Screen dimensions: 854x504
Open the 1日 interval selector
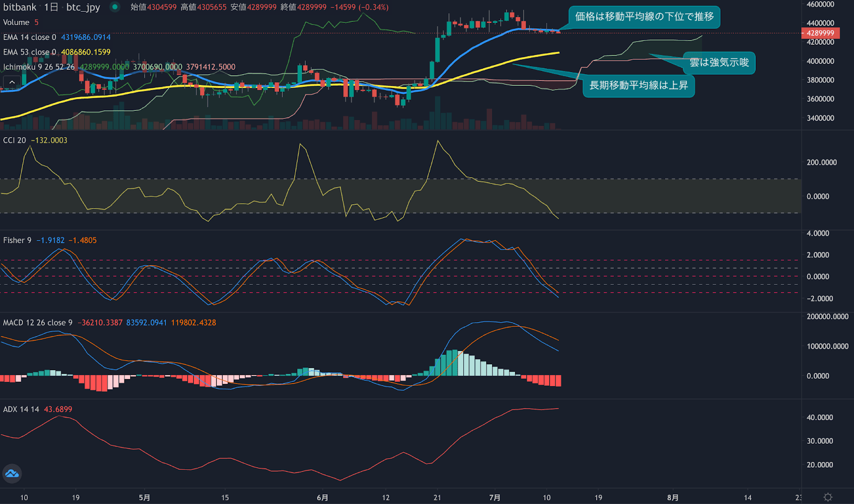(x=51, y=7)
